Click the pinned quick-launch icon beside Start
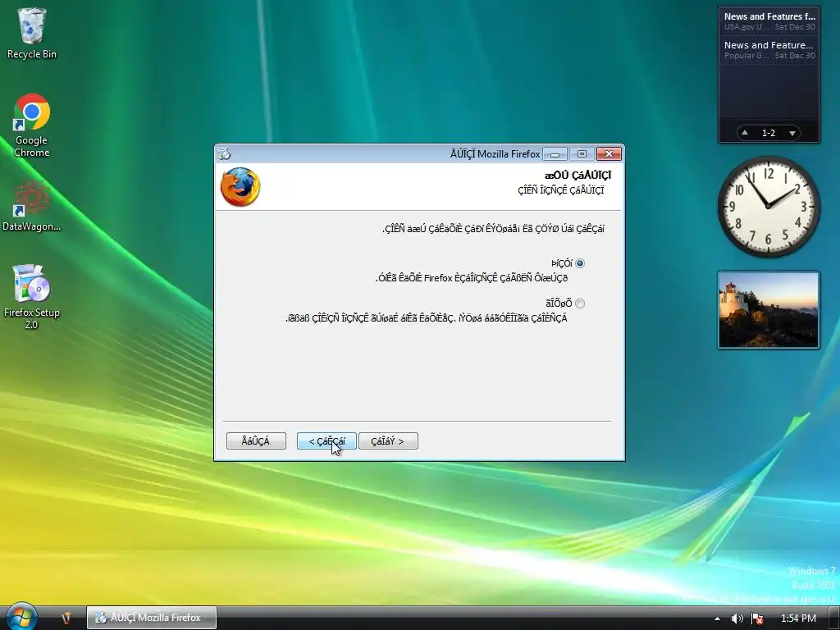 (x=66, y=618)
